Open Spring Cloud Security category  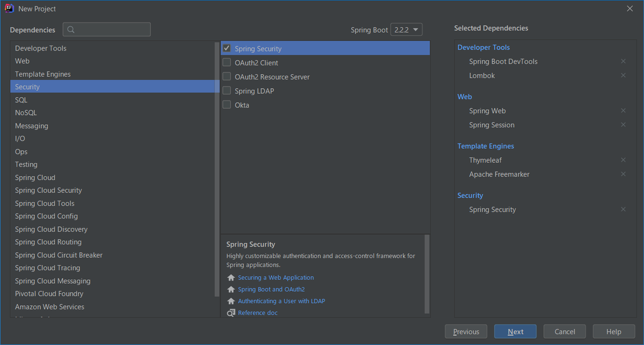112,190
